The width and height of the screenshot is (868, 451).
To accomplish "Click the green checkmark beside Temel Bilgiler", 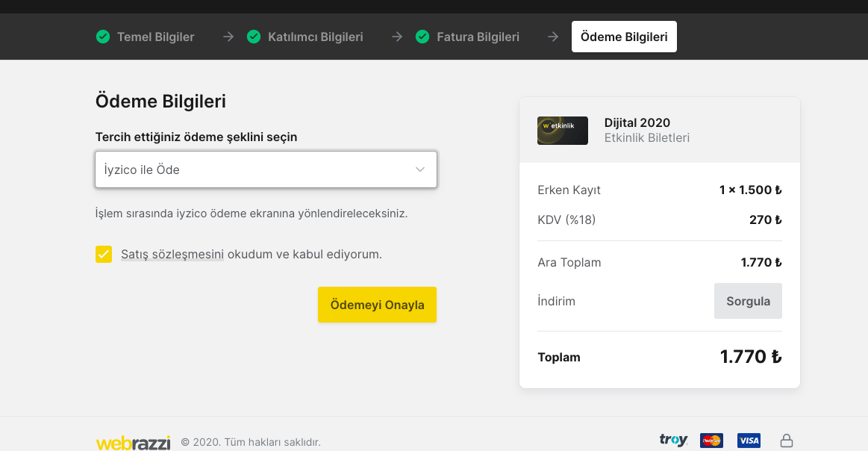I will tap(103, 37).
